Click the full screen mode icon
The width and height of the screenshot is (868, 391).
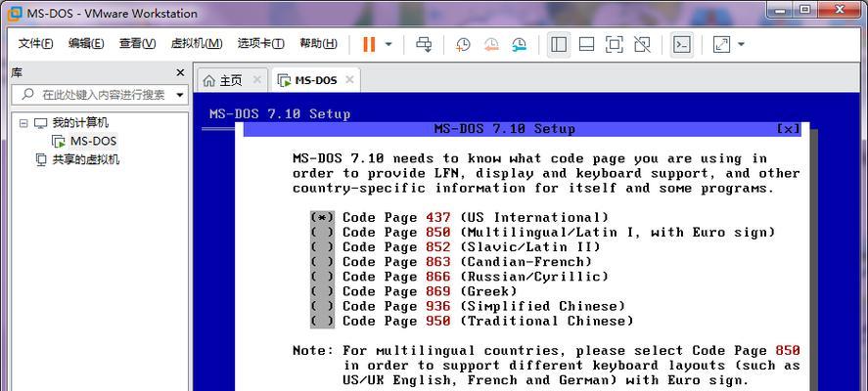(615, 44)
